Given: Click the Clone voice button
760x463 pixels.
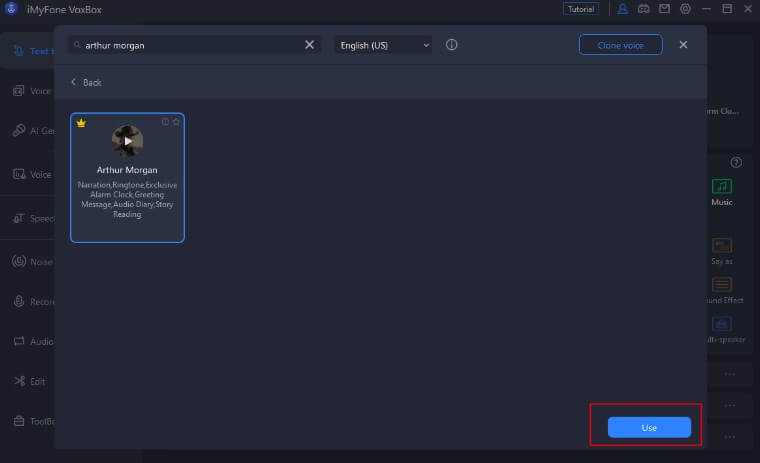Looking at the screenshot, I should [620, 45].
